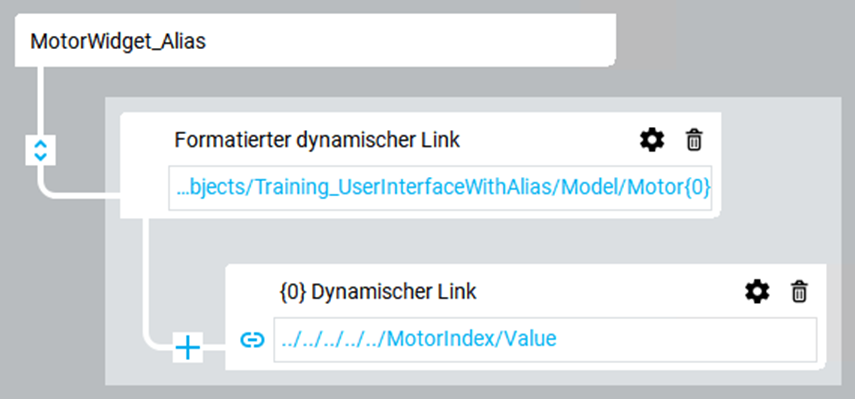Delete the {0} Dynamischer Link entry
The image size is (855, 399).
pos(799,292)
